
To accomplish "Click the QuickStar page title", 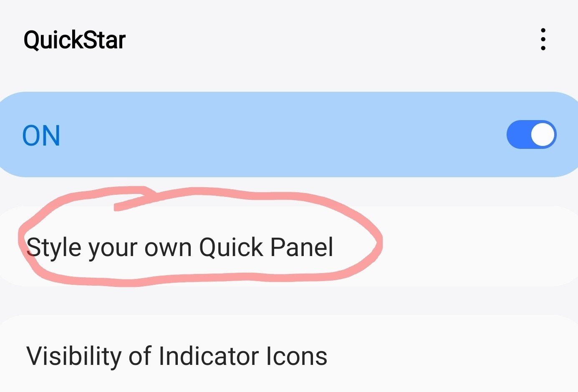I will (74, 40).
